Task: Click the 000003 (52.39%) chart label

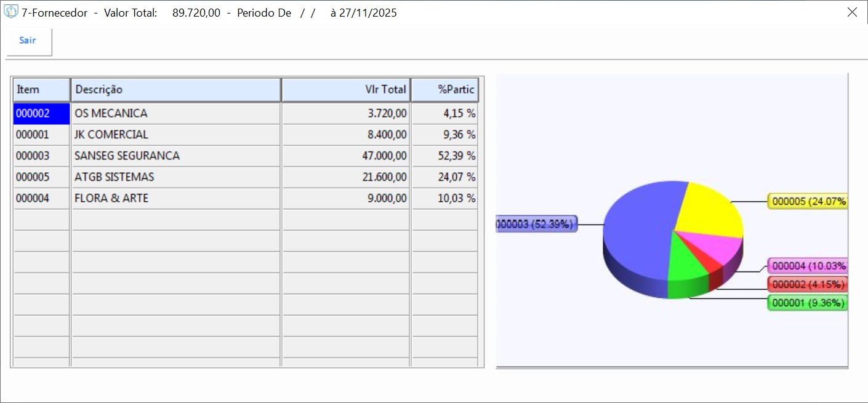Action: pyautogui.click(x=536, y=225)
